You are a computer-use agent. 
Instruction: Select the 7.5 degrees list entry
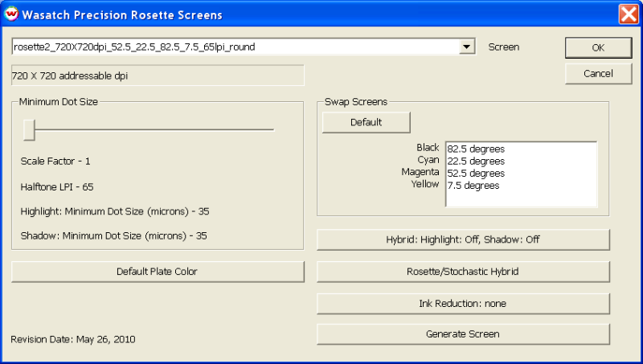[473, 186]
